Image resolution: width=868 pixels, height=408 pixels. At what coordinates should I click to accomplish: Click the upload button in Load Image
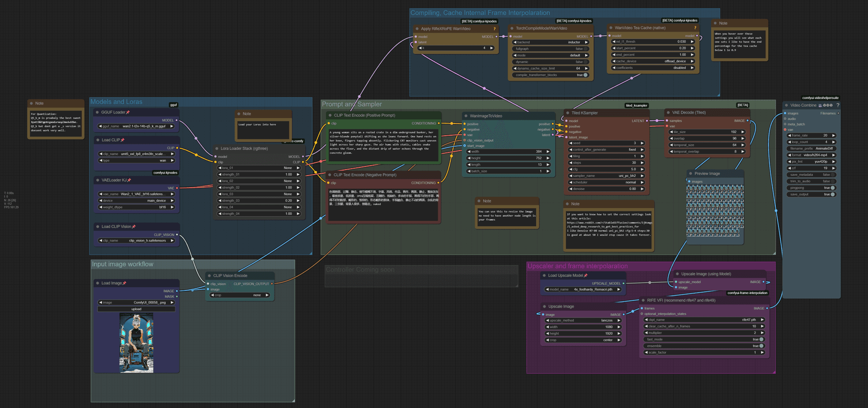[137, 309]
